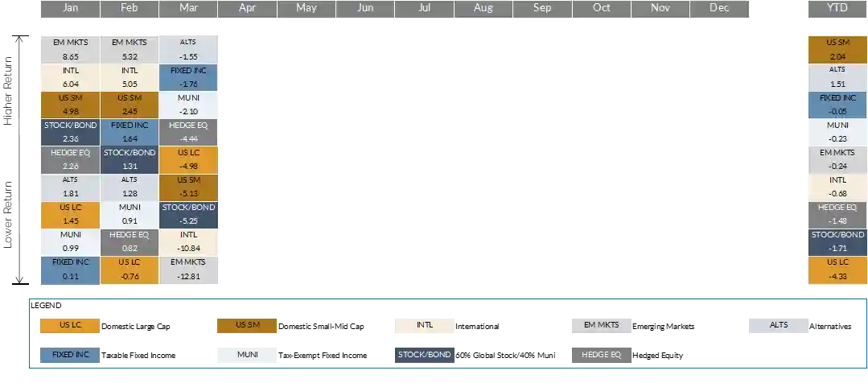
Task: Select the Nov month header
Action: click(660, 8)
